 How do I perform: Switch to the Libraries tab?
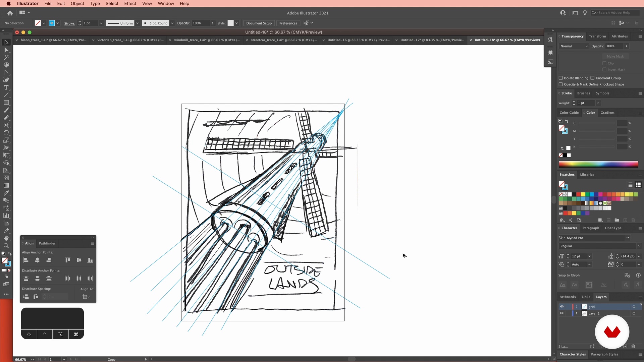[x=587, y=175]
